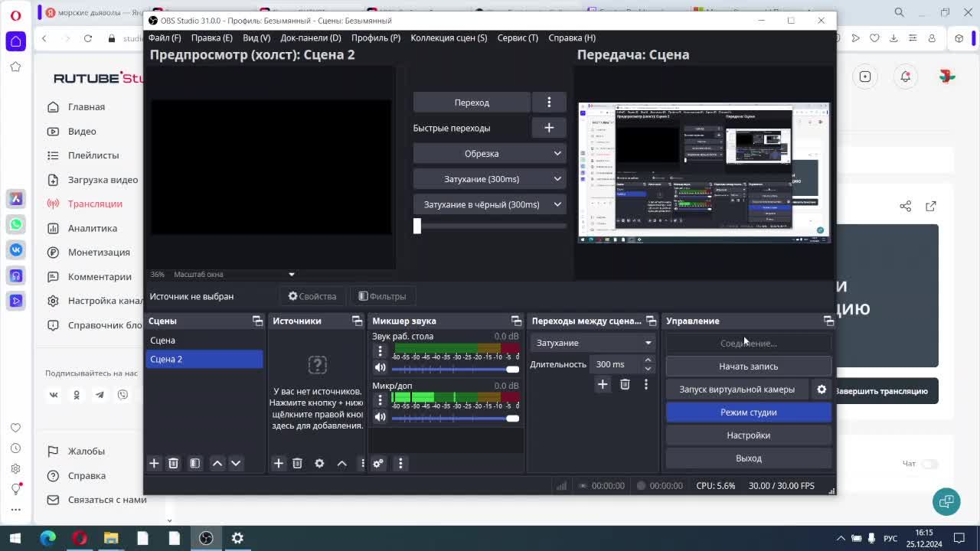980x551 pixels.
Task: Open Свойства source properties button
Action: [x=312, y=296]
